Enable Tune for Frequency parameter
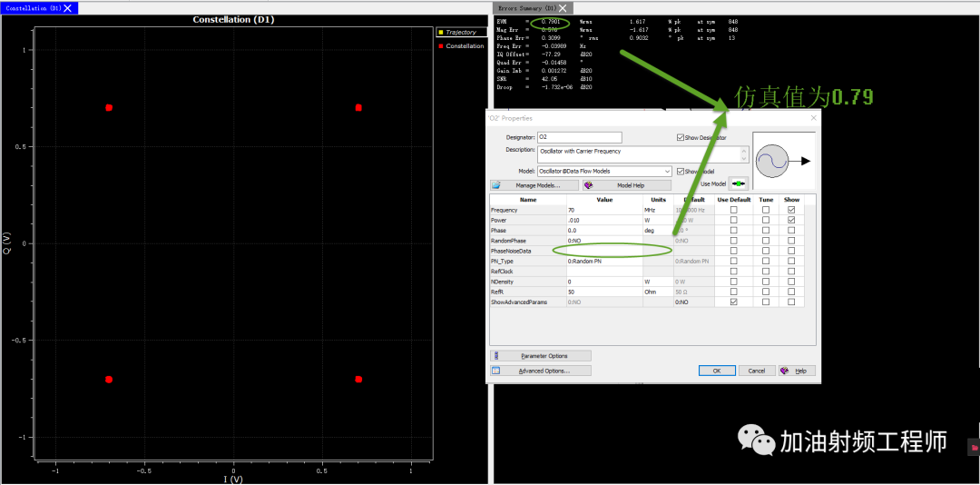 click(x=766, y=211)
